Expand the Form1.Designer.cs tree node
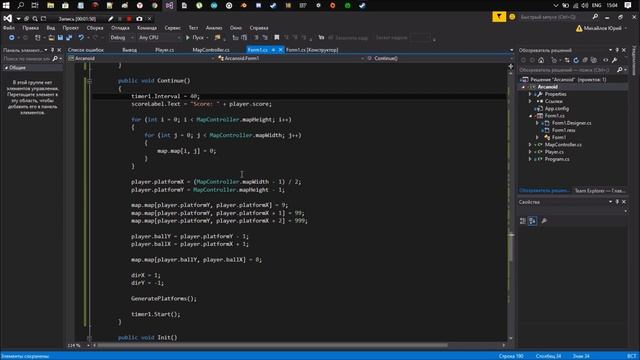The image size is (640, 360). [537, 123]
